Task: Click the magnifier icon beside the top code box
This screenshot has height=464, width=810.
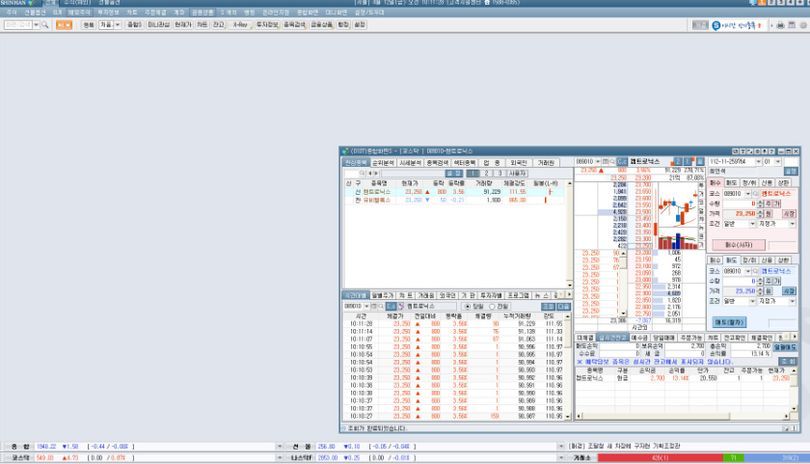Action: click(x=45, y=25)
